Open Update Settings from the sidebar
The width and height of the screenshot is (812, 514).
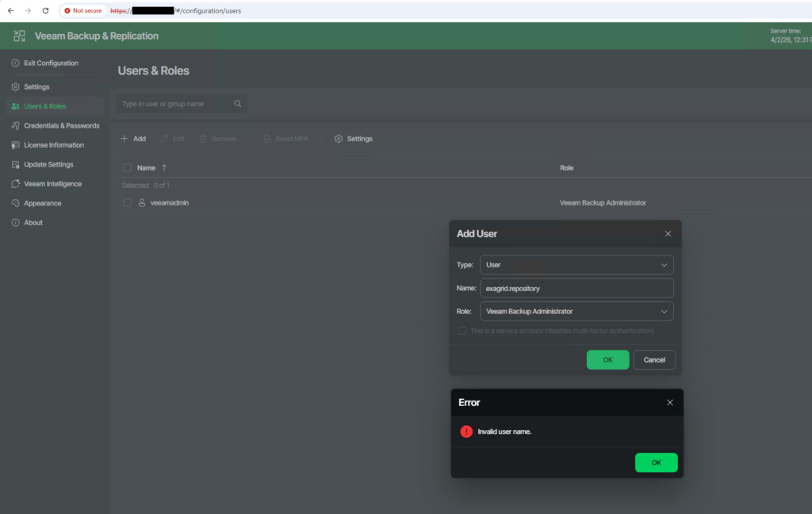(48, 164)
